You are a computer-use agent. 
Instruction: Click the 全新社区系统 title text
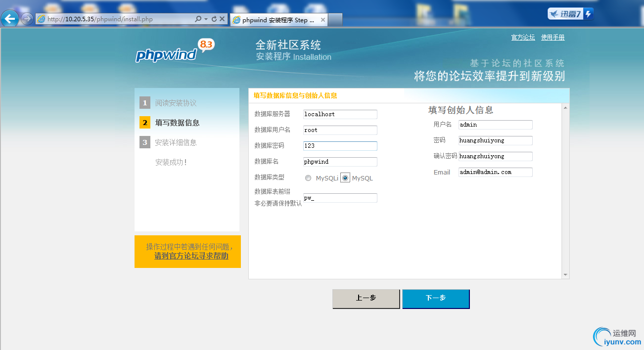[288, 45]
